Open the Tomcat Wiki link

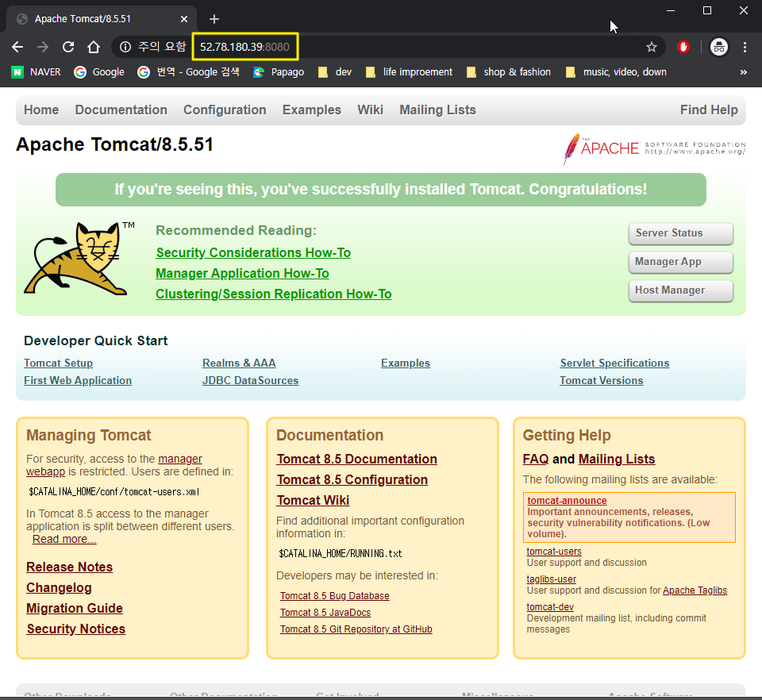pyautogui.click(x=313, y=500)
